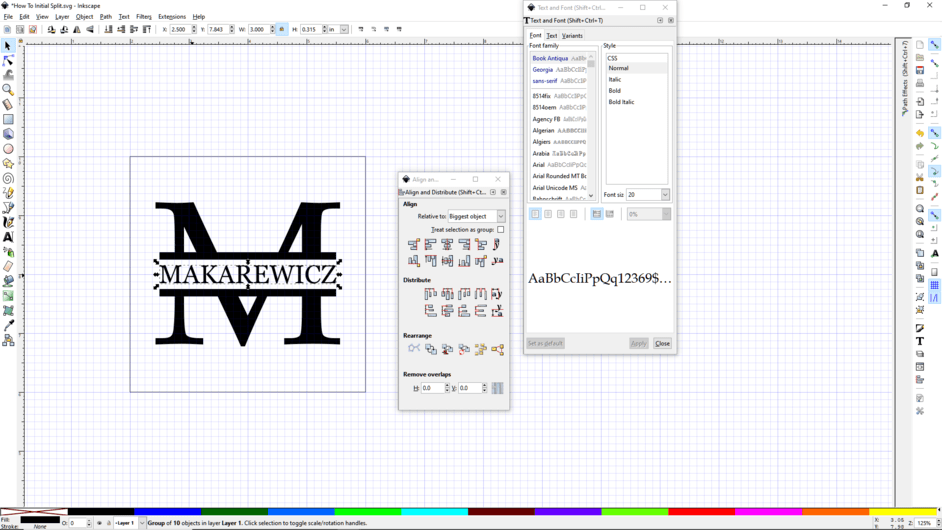Viewport: 942px width, 530px height.
Task: Select the Paint bucket tool
Action: [x=8, y=281]
